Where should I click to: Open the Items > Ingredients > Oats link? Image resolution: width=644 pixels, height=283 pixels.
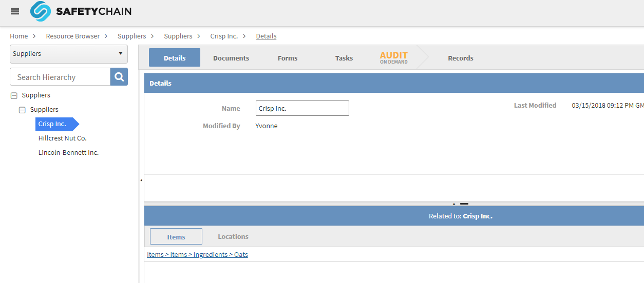click(197, 254)
